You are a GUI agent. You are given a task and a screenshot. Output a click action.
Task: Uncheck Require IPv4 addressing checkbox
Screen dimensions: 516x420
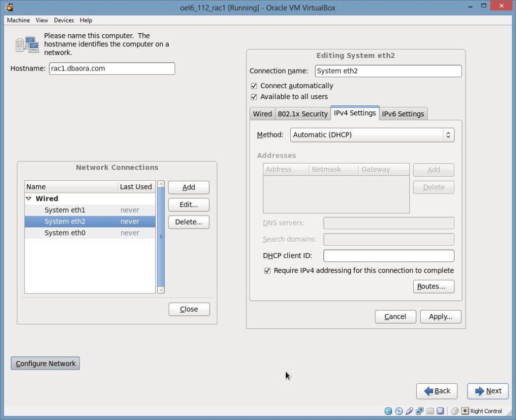(x=267, y=270)
